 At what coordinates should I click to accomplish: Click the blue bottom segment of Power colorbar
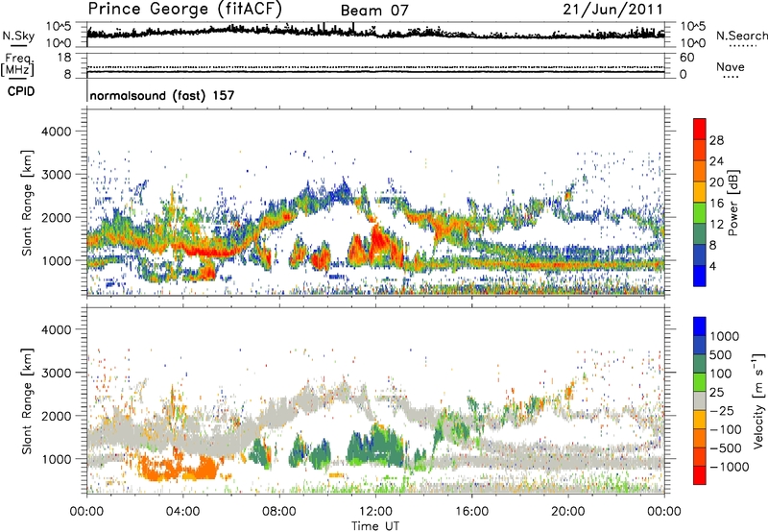(x=700, y=276)
